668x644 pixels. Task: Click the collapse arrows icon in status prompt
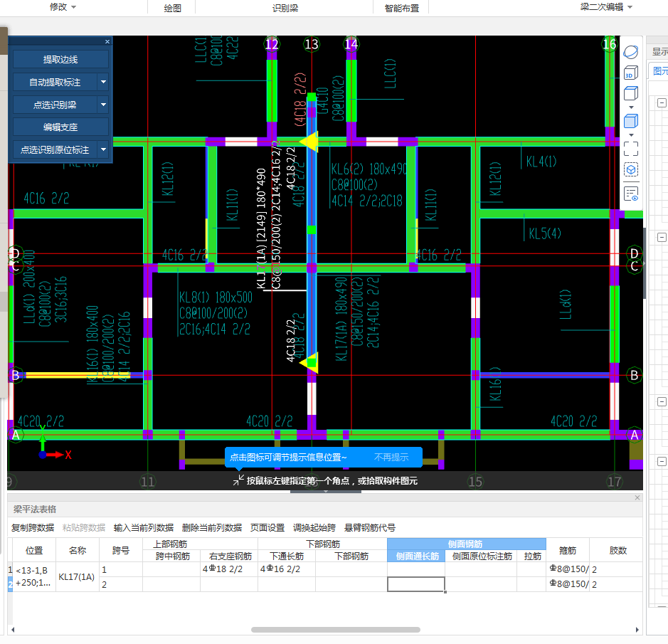238,480
